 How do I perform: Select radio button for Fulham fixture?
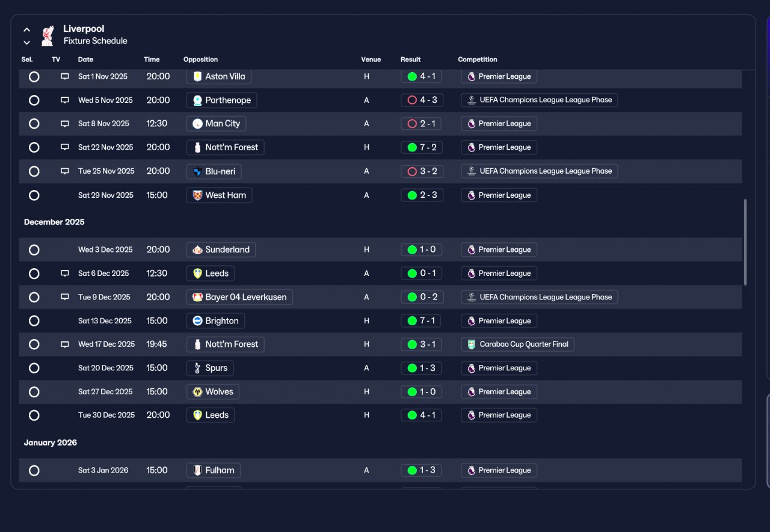(x=34, y=471)
